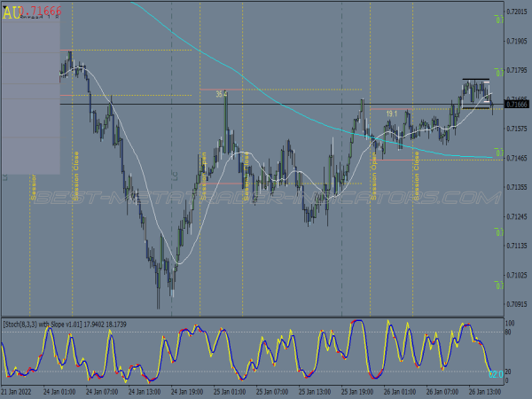The image size is (532, 399).
Task: Open the chart menu triangle at top-left corner
Action: [x=4, y=7]
